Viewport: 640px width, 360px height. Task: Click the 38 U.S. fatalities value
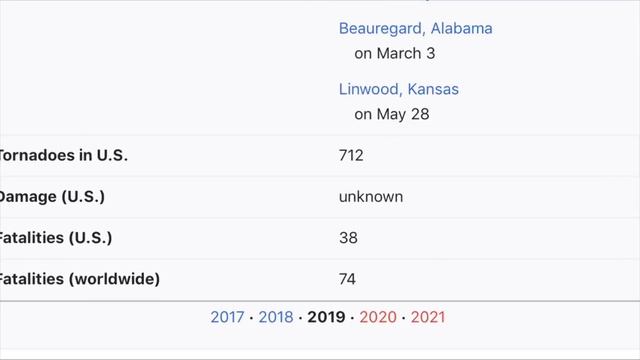click(x=348, y=238)
